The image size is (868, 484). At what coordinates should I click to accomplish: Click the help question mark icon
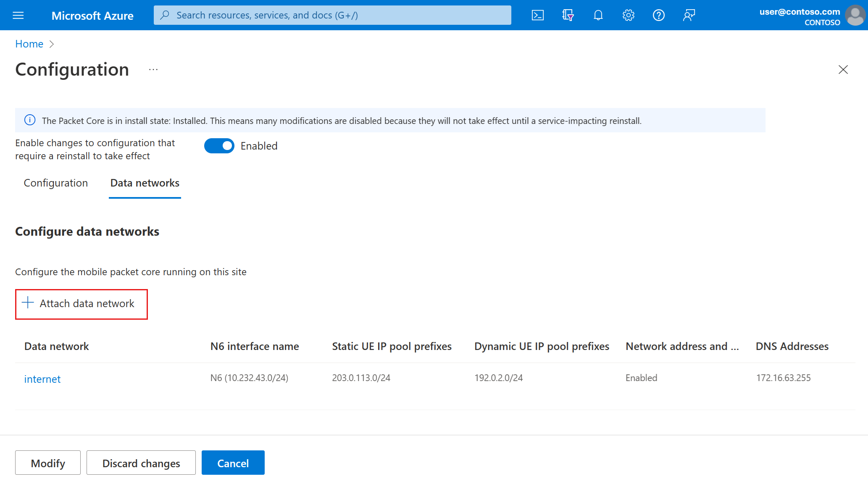click(x=658, y=15)
